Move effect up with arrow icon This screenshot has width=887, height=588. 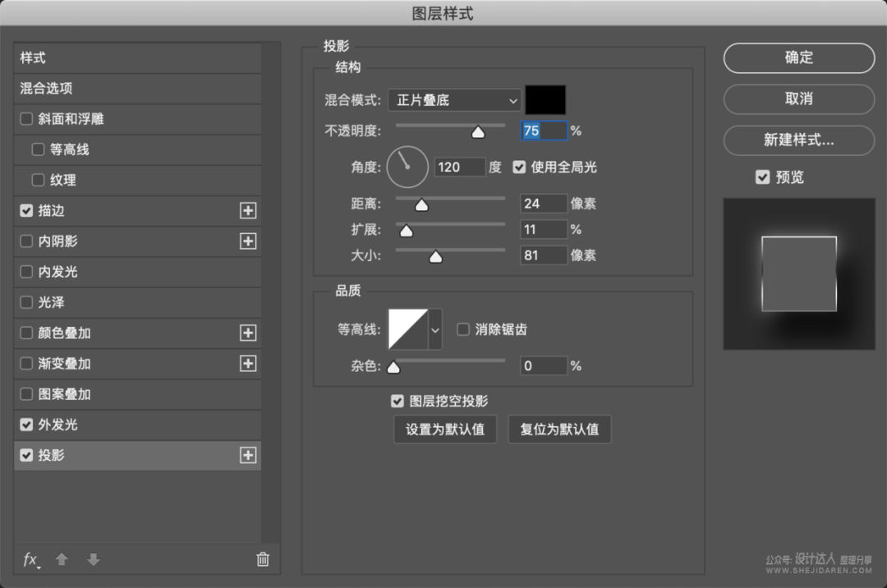(x=62, y=559)
